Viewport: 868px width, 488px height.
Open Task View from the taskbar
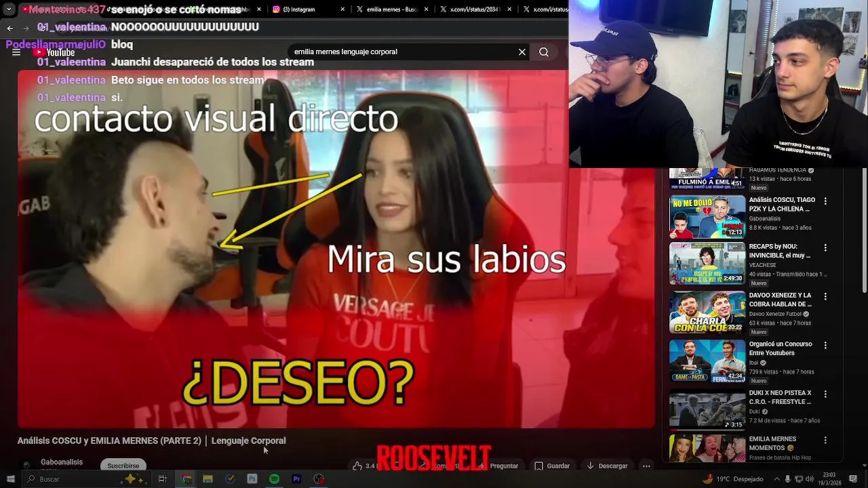coord(162,479)
